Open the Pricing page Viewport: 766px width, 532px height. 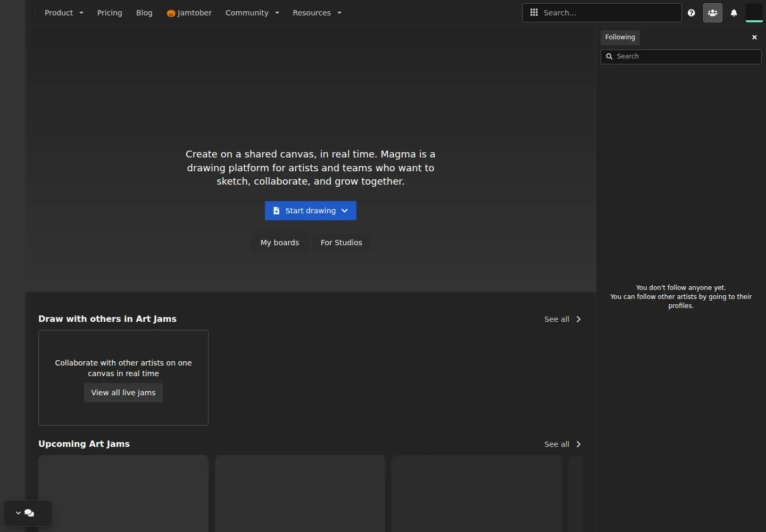[110, 13]
